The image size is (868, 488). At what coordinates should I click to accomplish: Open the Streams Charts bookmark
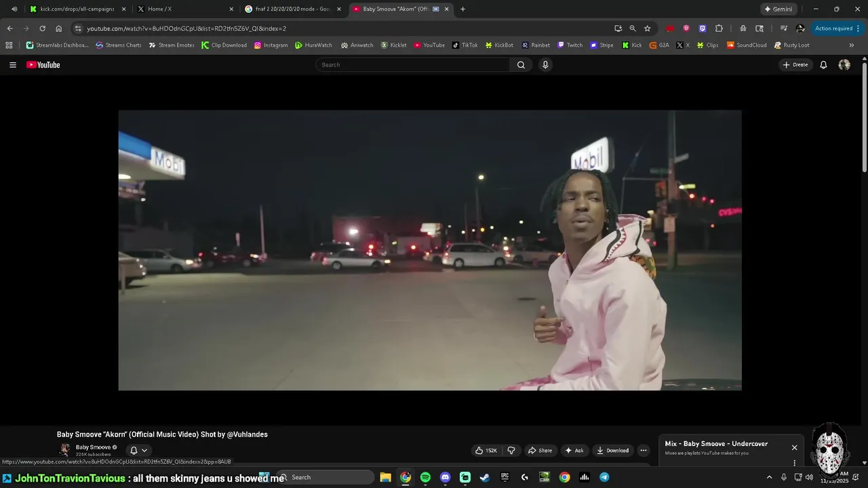[x=119, y=45]
